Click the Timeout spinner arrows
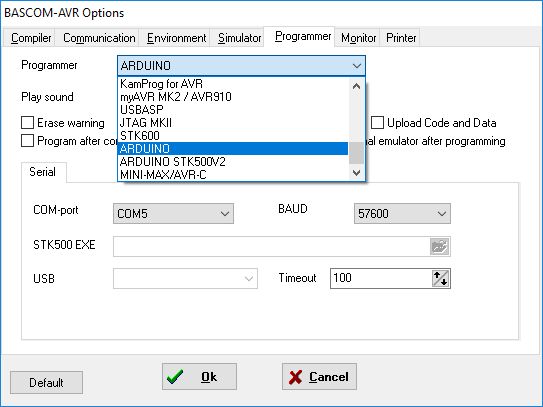 pos(440,278)
